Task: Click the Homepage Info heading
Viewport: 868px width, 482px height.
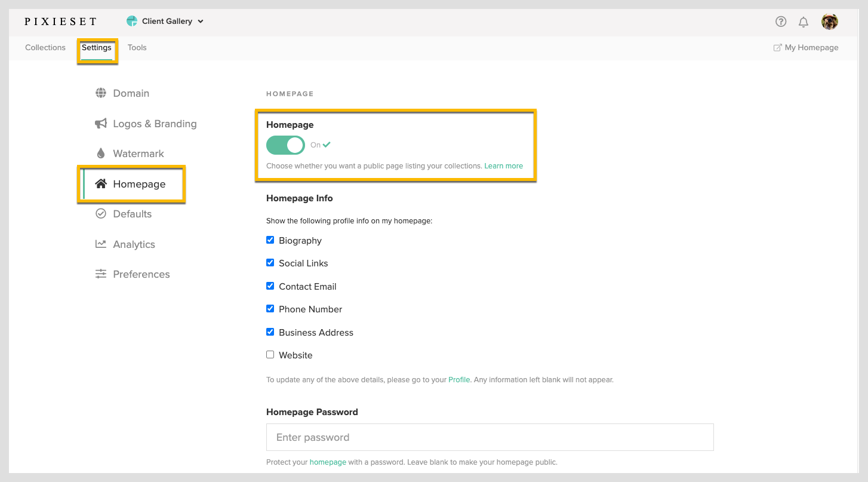Action: [x=300, y=198]
